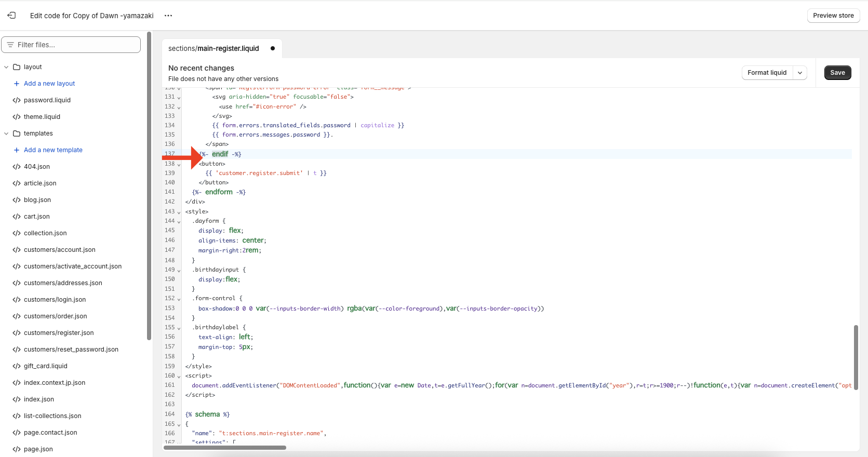This screenshot has width=868, height=457.
Task: Click the plus icon beside Add a new layout
Action: pyautogui.click(x=17, y=84)
